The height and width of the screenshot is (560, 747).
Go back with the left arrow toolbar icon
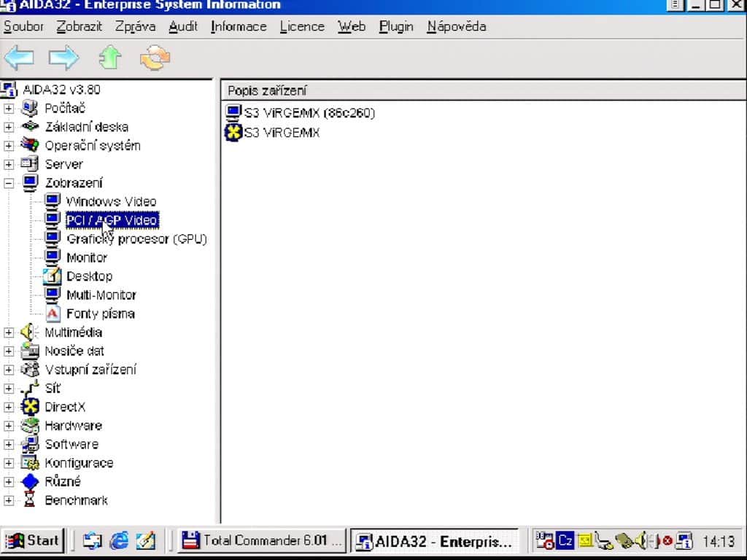click(20, 58)
